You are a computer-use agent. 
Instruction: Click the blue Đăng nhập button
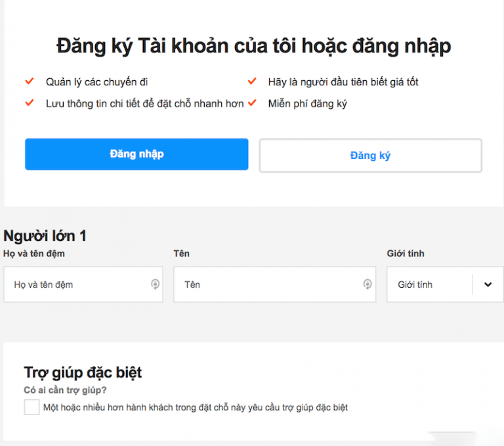point(136,154)
